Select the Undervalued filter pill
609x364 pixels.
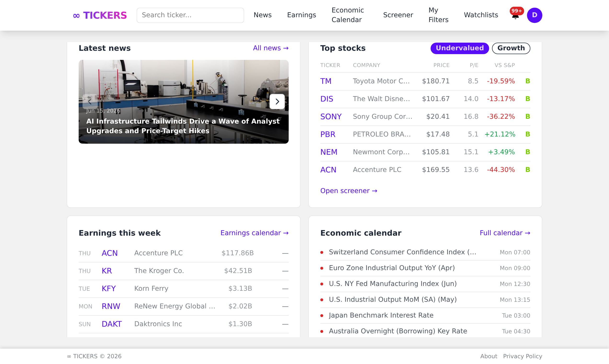click(x=459, y=48)
